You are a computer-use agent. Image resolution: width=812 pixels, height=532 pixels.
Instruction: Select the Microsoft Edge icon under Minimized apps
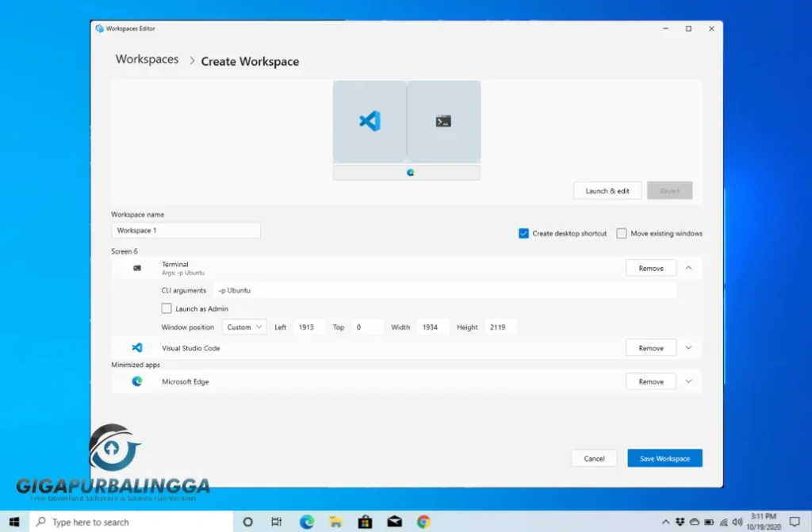pos(136,381)
